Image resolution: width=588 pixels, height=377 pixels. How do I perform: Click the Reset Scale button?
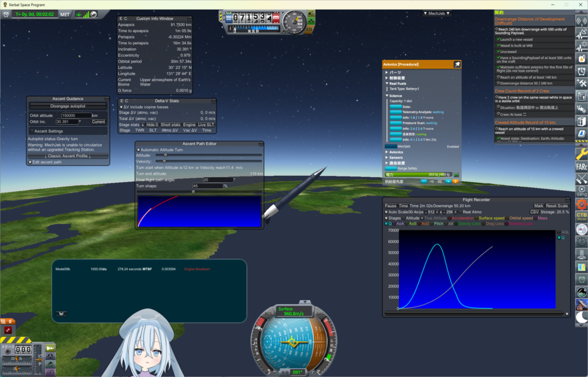point(557,206)
